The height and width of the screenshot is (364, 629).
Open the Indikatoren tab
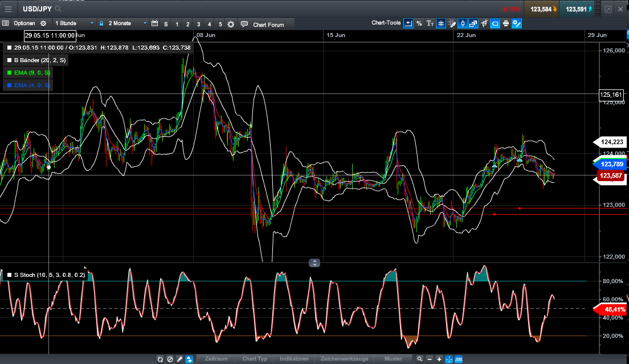tap(294, 359)
